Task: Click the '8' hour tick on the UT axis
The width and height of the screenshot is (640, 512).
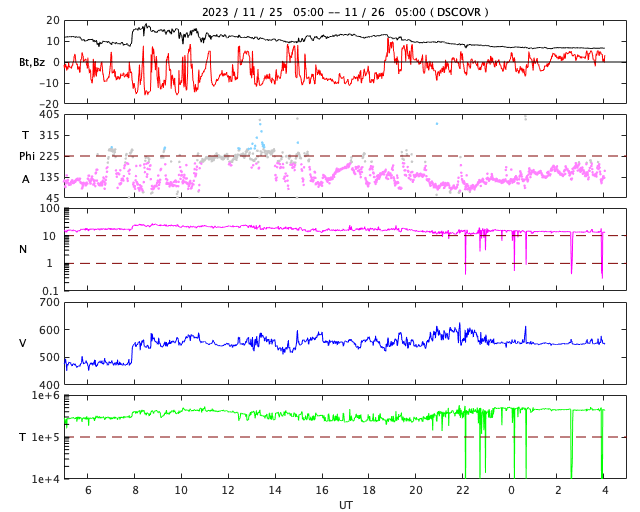Action: (x=135, y=490)
